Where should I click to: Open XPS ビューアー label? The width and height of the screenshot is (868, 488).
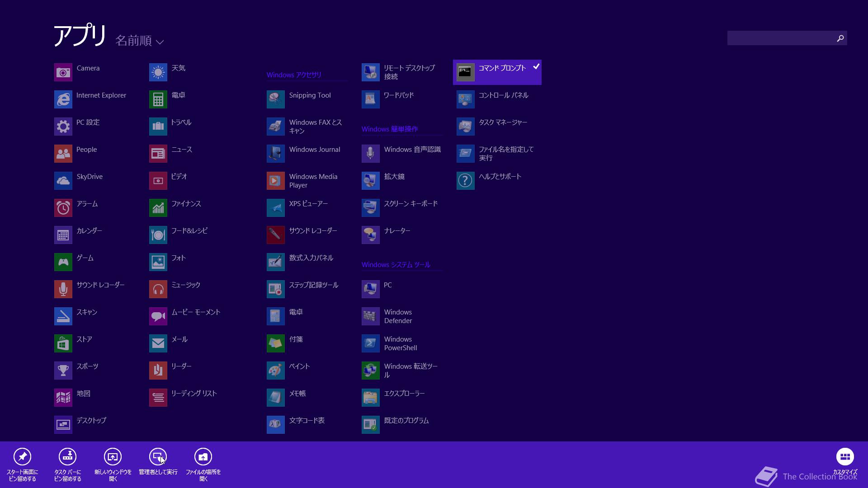click(308, 204)
